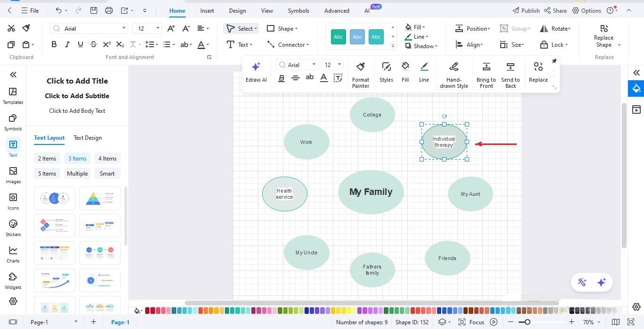Add a new page with plus button
Screen dimensions: 644x329
pyautogui.click(x=93, y=322)
